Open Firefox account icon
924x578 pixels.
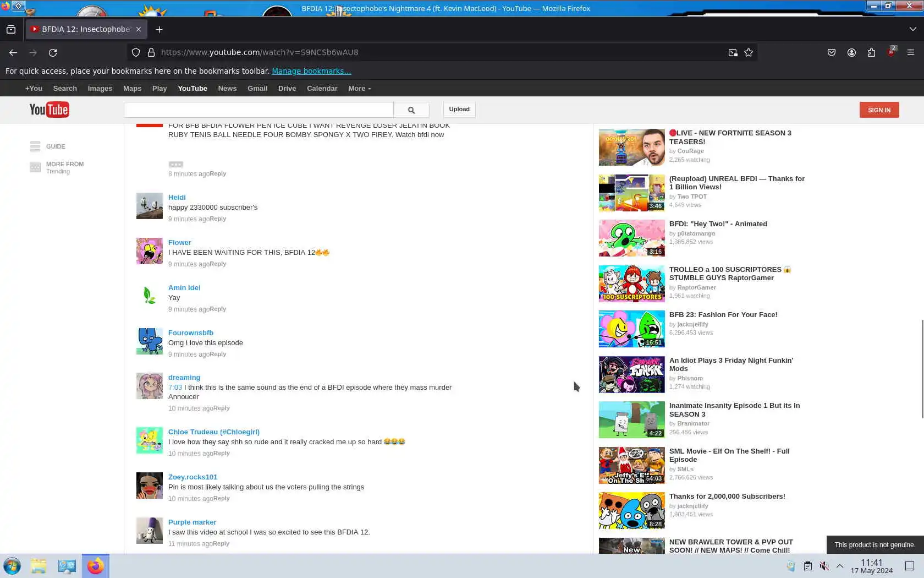click(x=851, y=52)
